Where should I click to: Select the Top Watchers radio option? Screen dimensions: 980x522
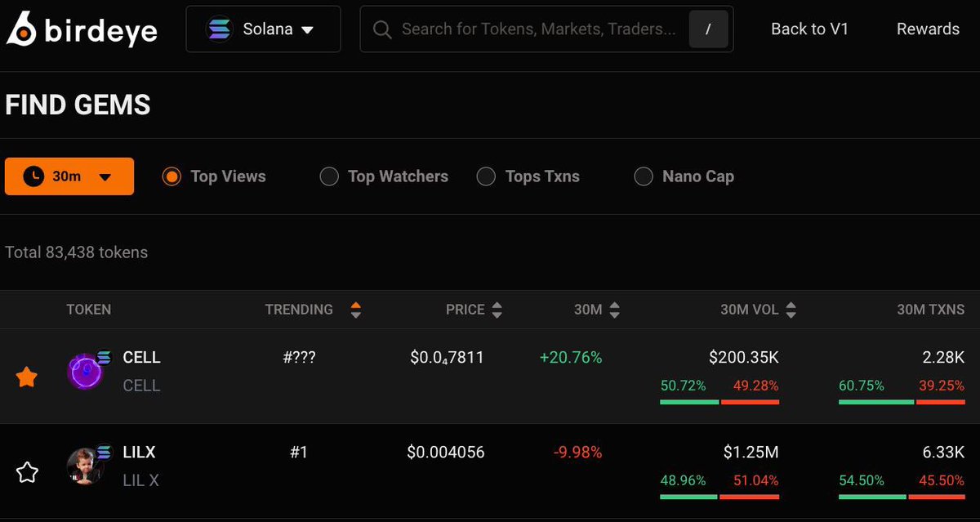tap(384, 176)
